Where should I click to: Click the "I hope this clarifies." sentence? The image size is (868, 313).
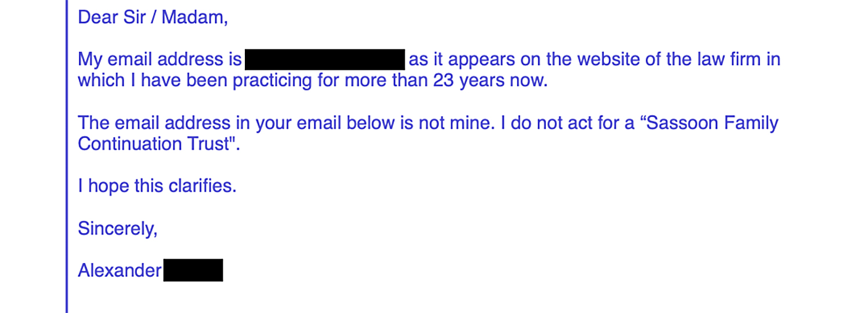(157, 186)
